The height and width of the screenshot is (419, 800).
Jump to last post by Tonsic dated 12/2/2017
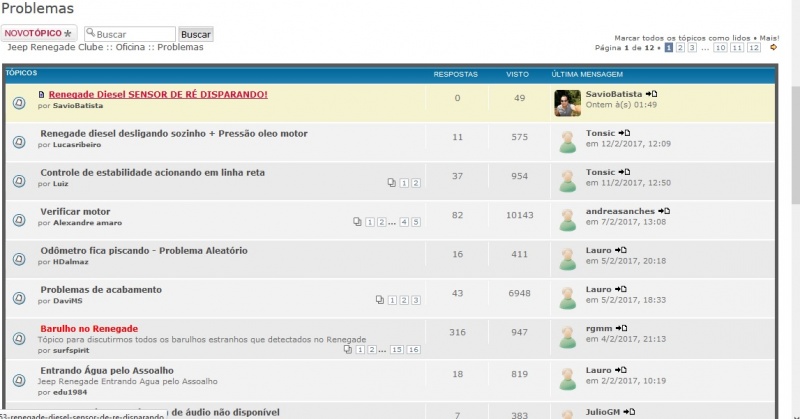(x=624, y=133)
